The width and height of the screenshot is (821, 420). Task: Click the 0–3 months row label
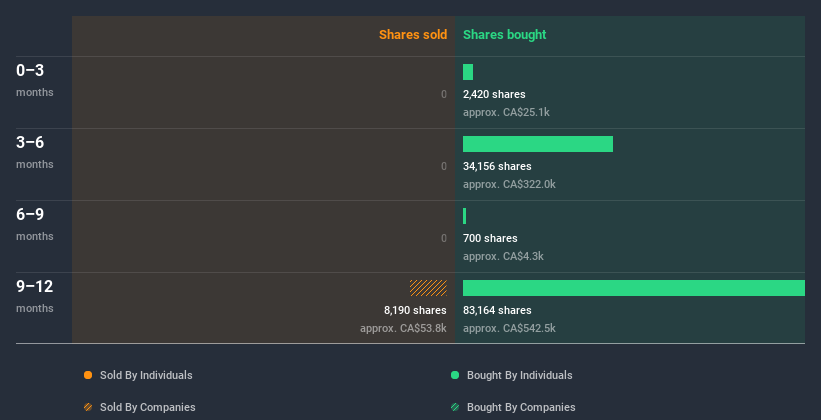[x=35, y=80]
